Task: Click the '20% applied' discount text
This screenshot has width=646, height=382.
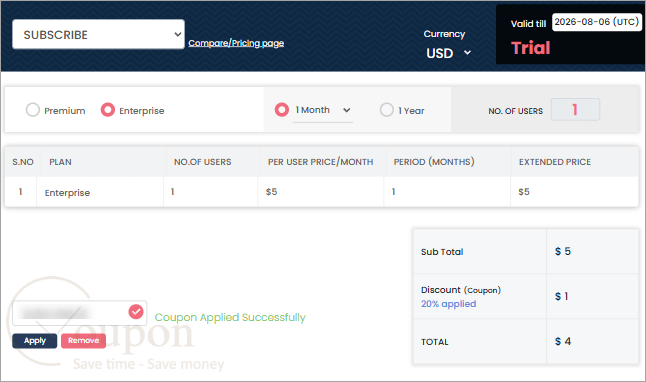Action: click(x=448, y=304)
